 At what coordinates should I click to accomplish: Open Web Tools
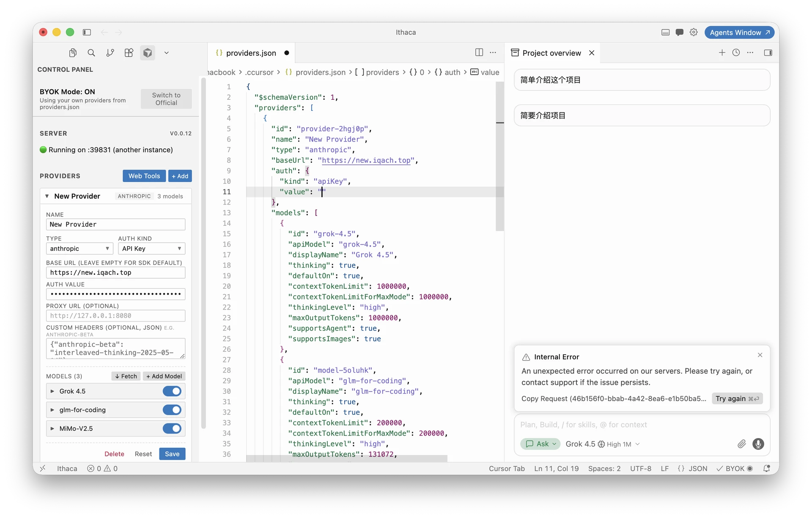(x=144, y=176)
